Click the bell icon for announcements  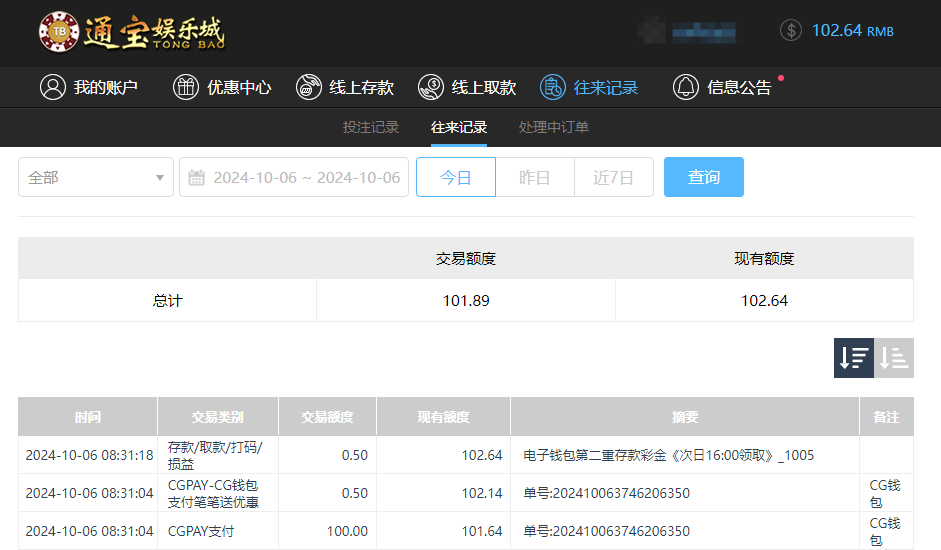pos(686,87)
